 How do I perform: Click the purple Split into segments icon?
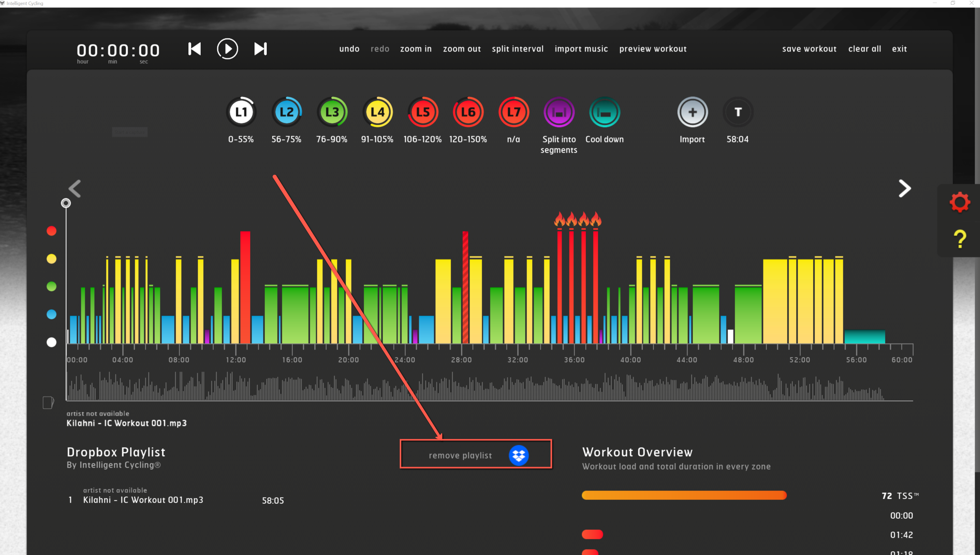[x=559, y=113]
